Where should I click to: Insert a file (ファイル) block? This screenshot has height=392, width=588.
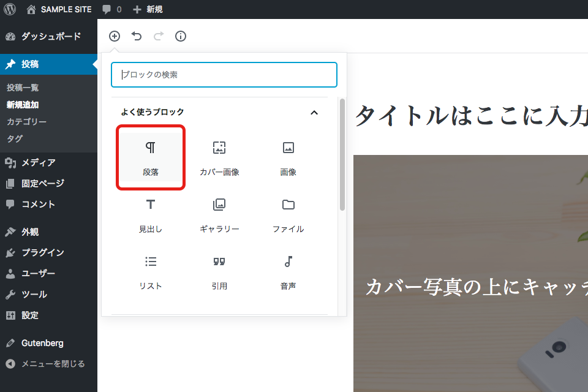pos(288,214)
